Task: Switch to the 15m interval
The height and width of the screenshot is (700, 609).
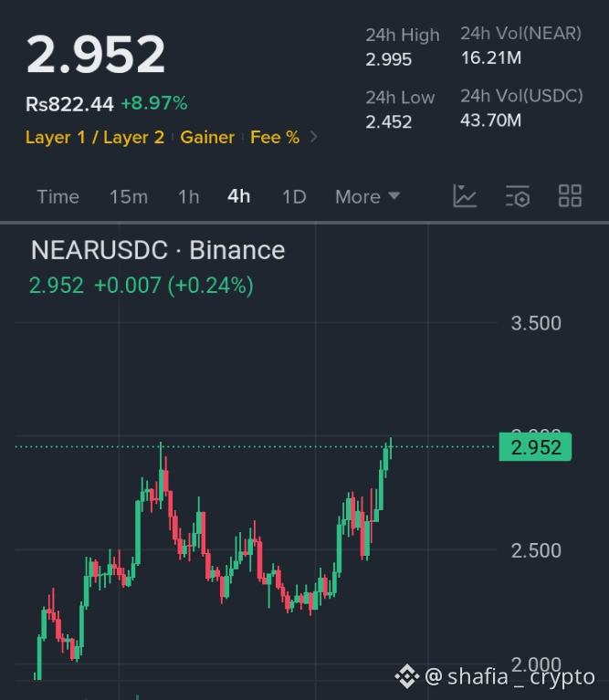Action: tap(129, 197)
